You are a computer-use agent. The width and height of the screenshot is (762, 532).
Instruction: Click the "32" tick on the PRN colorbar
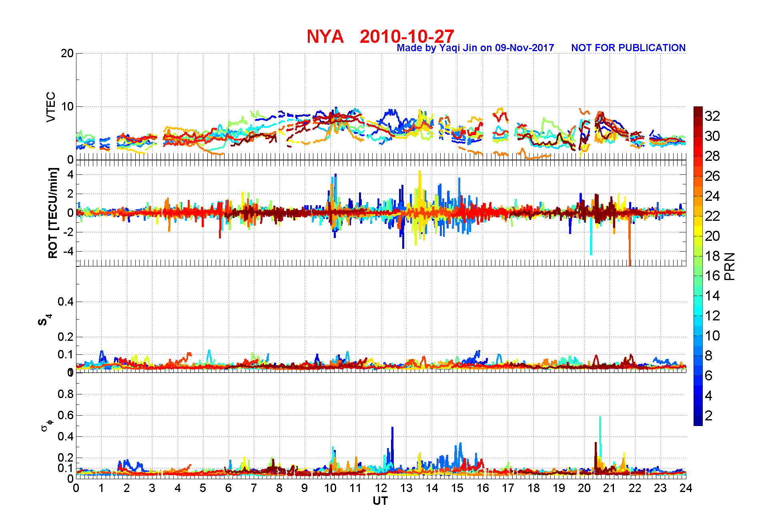pyautogui.click(x=712, y=116)
